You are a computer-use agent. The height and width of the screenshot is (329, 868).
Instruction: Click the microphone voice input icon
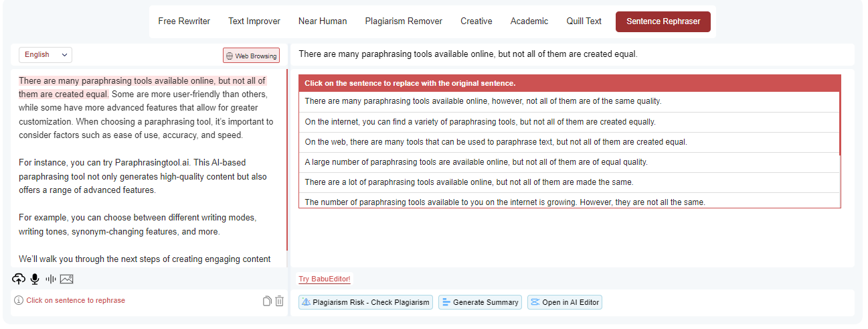click(x=35, y=279)
